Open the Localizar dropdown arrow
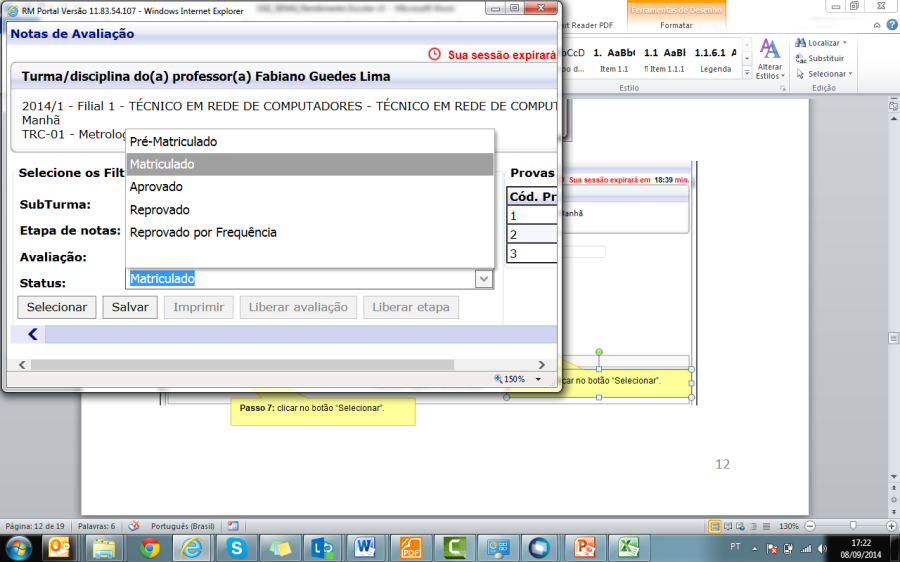 click(845, 43)
